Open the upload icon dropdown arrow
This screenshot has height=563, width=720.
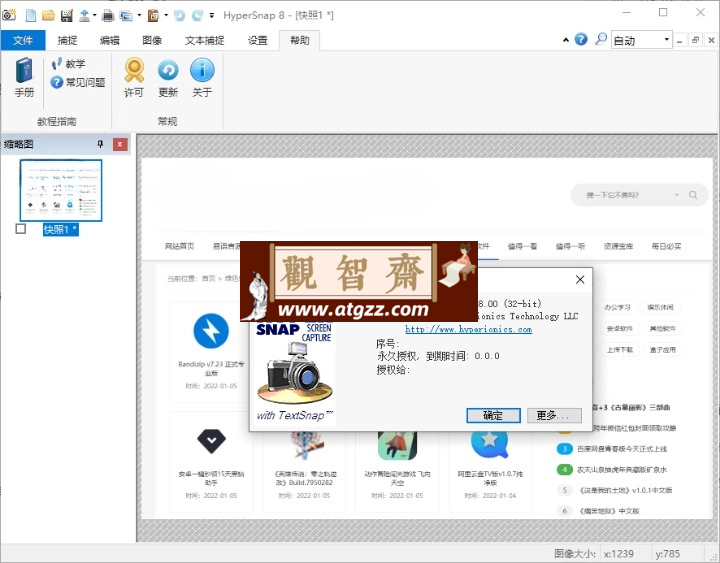tap(95, 15)
